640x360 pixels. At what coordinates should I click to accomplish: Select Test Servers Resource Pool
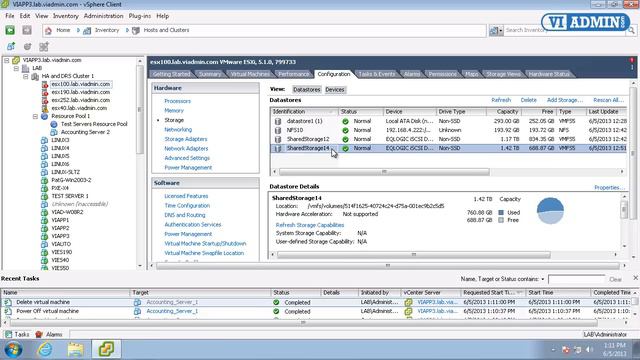(x=94, y=124)
